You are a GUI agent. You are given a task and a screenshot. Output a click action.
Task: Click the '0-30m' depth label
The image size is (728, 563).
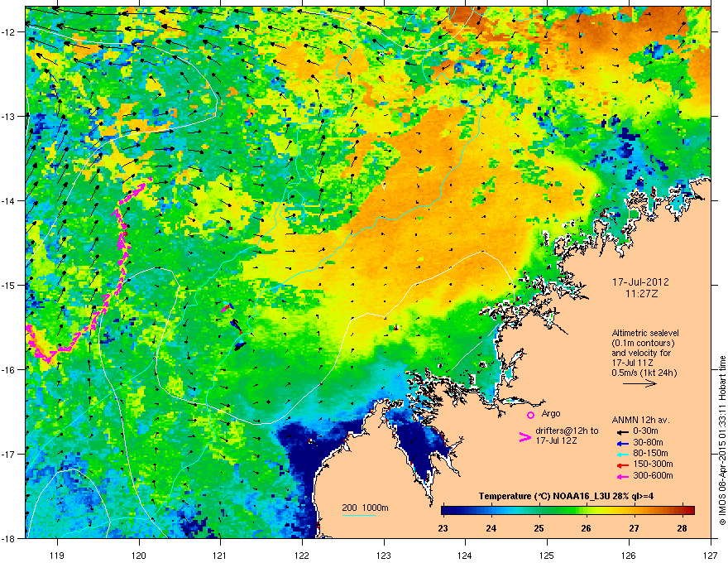pos(645,431)
